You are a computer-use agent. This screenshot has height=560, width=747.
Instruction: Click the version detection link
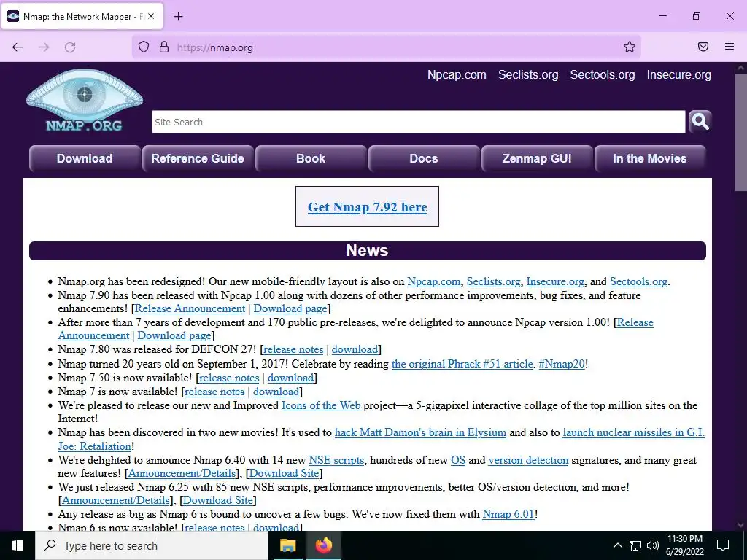pyautogui.click(x=528, y=460)
